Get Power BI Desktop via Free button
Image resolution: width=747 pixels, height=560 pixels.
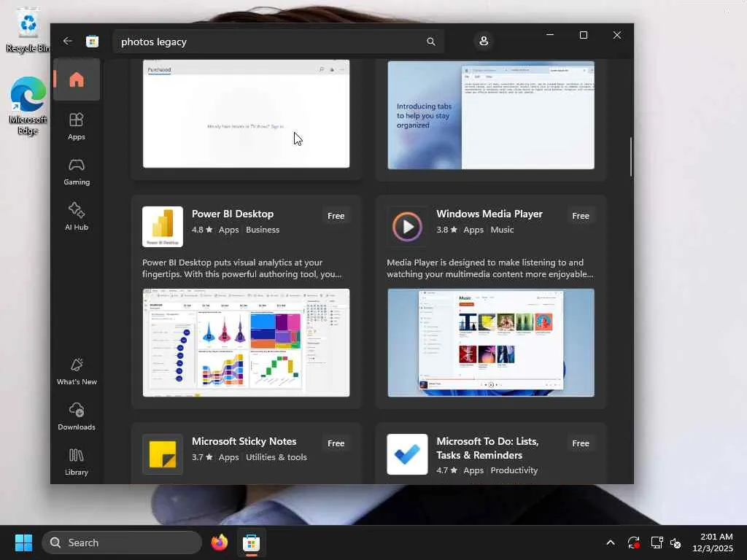tap(336, 216)
